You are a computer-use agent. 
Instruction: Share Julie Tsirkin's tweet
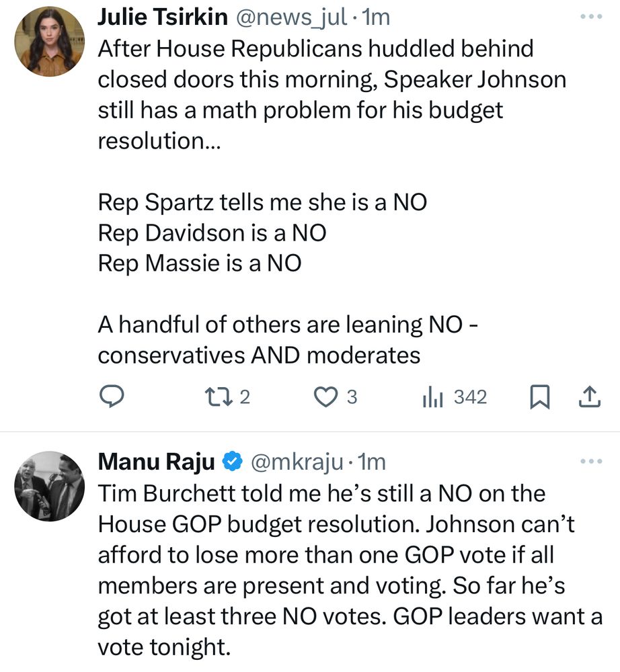point(590,396)
